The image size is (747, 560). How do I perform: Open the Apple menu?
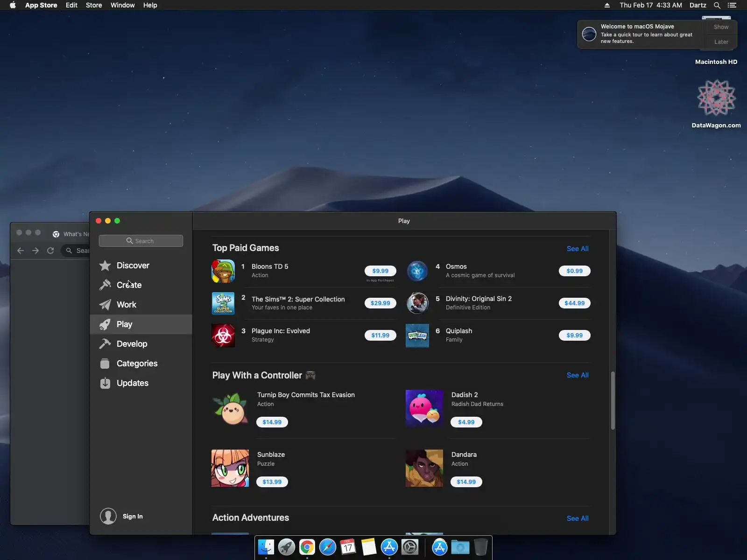point(13,5)
